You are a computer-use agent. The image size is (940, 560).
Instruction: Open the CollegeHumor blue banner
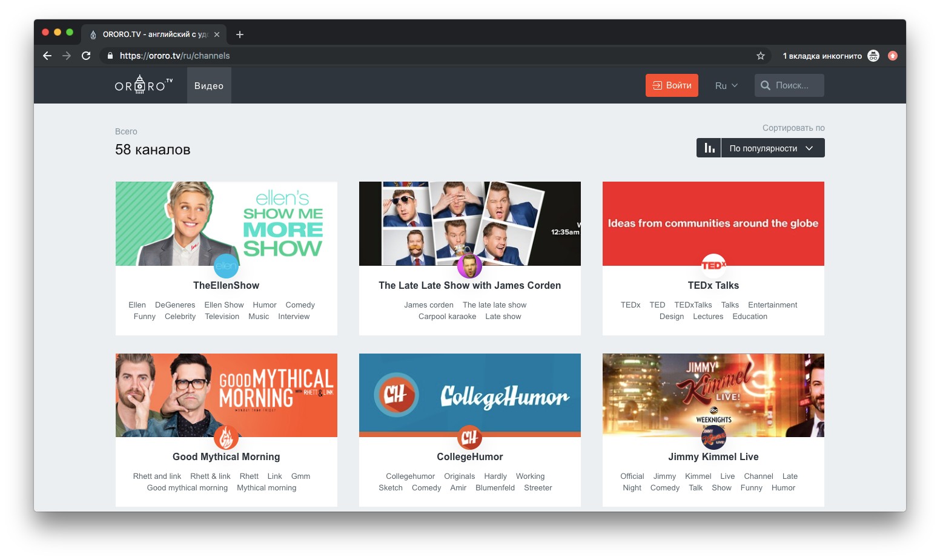pos(470,395)
